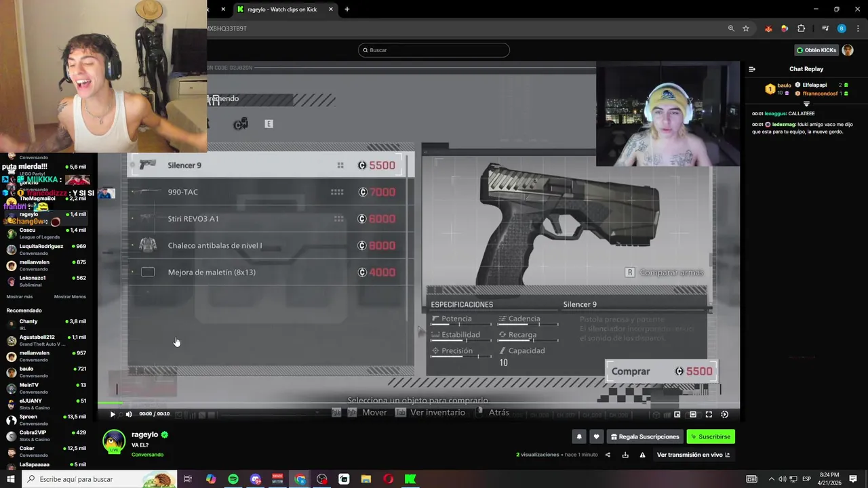Screen dimensions: 868x488
Task: Collapse the Chat Replay panel
Action: pos(752,69)
